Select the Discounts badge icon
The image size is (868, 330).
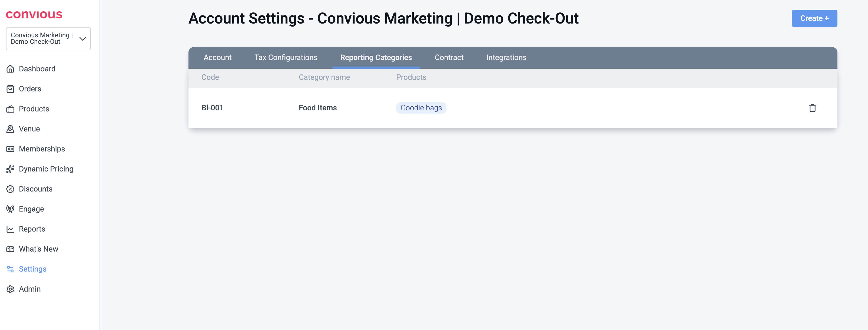(x=11, y=189)
